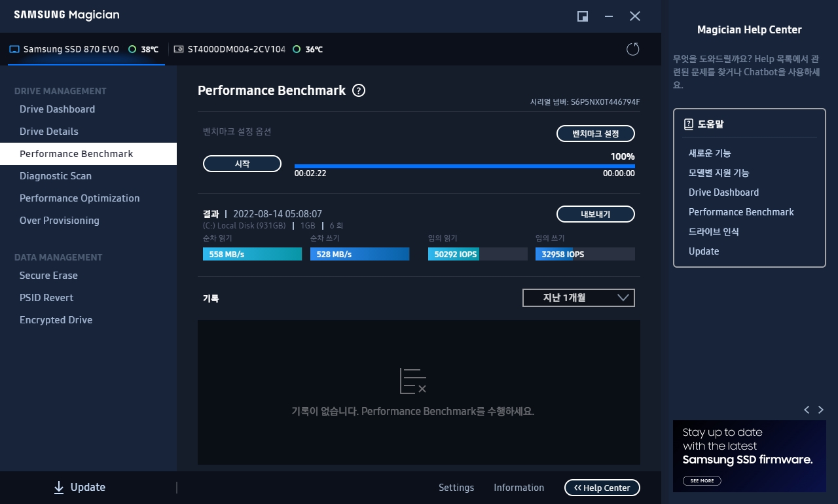Image resolution: width=838 pixels, height=504 pixels.
Task: Open the 지난 1개월 period dropdown
Action: coord(579,298)
